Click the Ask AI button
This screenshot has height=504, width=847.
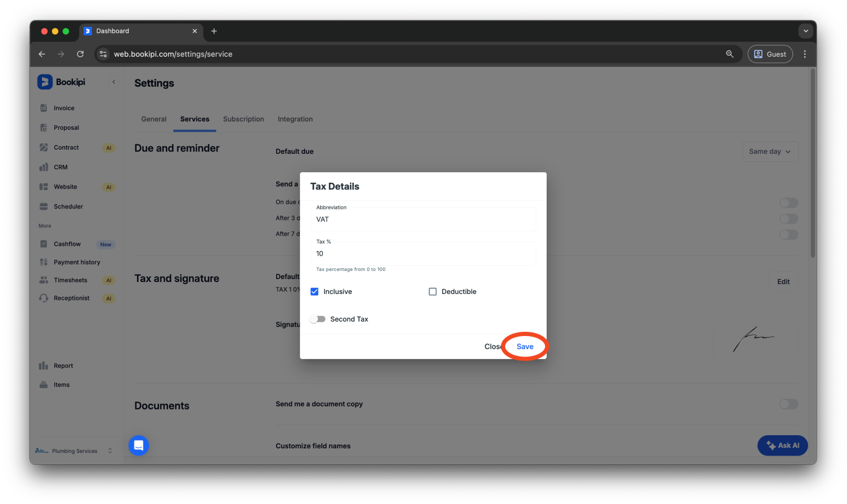782,445
